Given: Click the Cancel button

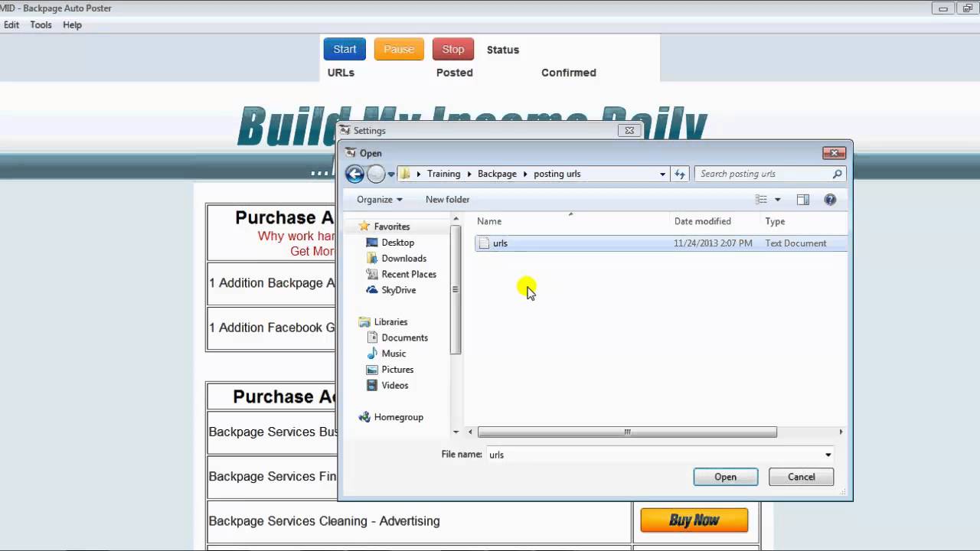Looking at the screenshot, I should [x=802, y=477].
